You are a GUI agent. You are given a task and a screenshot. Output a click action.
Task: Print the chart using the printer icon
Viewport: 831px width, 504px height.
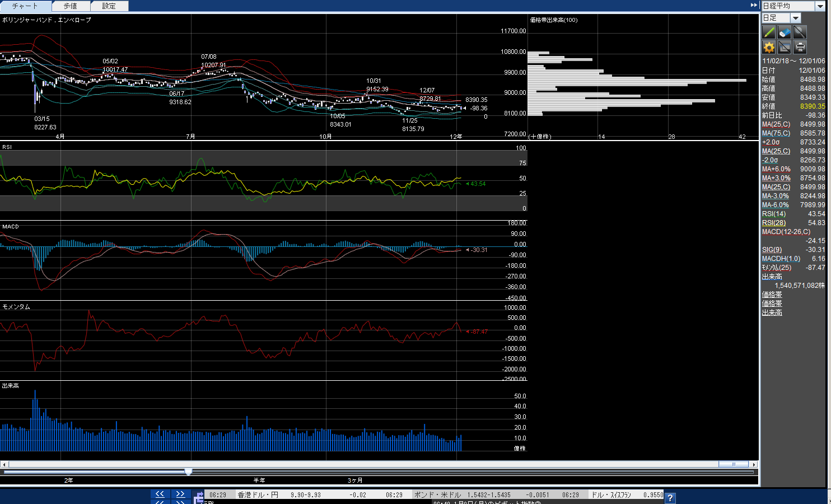pyautogui.click(x=800, y=48)
